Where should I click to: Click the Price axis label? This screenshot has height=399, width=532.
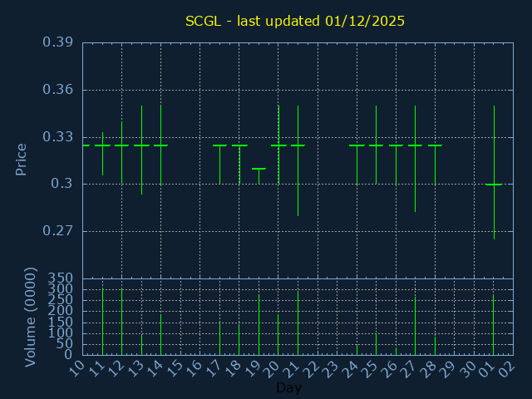click(22, 159)
